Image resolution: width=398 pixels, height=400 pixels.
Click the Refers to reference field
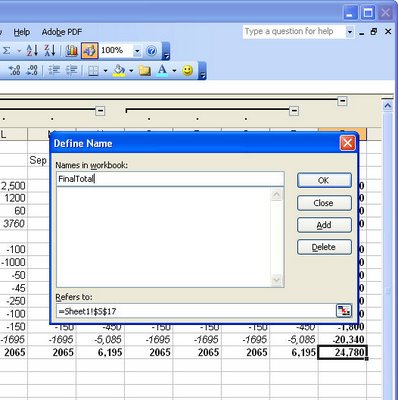[x=196, y=311]
